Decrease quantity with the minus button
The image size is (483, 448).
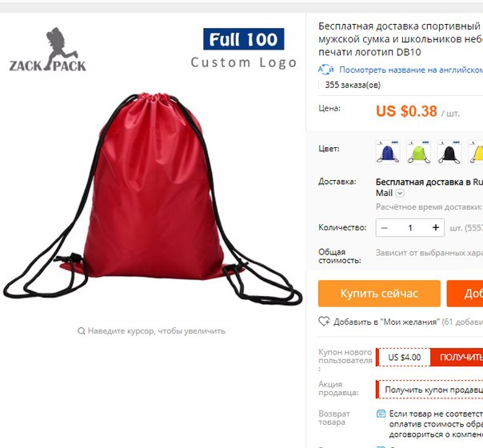tap(385, 228)
